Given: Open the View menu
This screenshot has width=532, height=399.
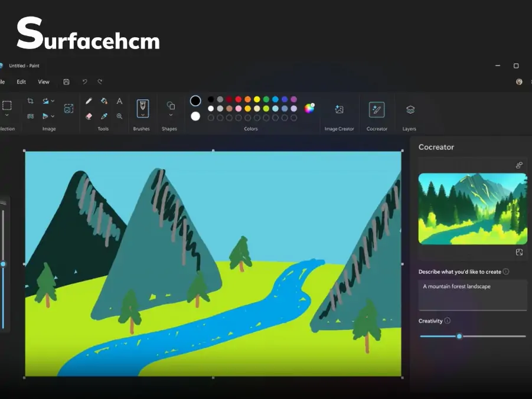Looking at the screenshot, I should click(x=44, y=82).
